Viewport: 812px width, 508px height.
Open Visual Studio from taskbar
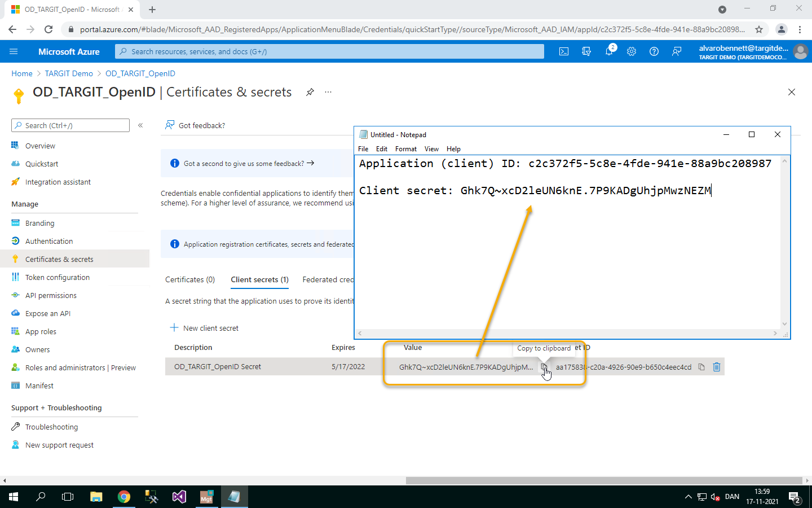click(179, 497)
